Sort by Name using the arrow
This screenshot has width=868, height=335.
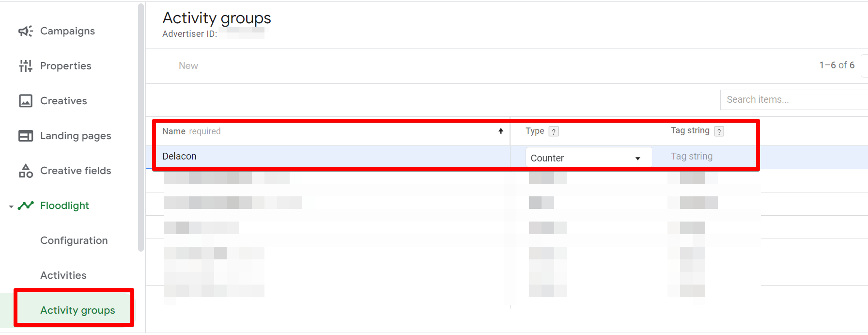tap(501, 131)
